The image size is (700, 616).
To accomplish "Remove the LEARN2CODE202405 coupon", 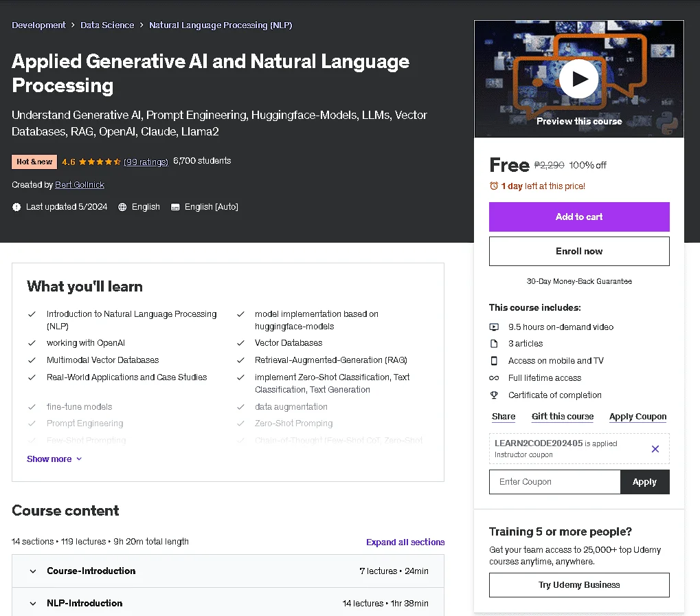I will (655, 449).
